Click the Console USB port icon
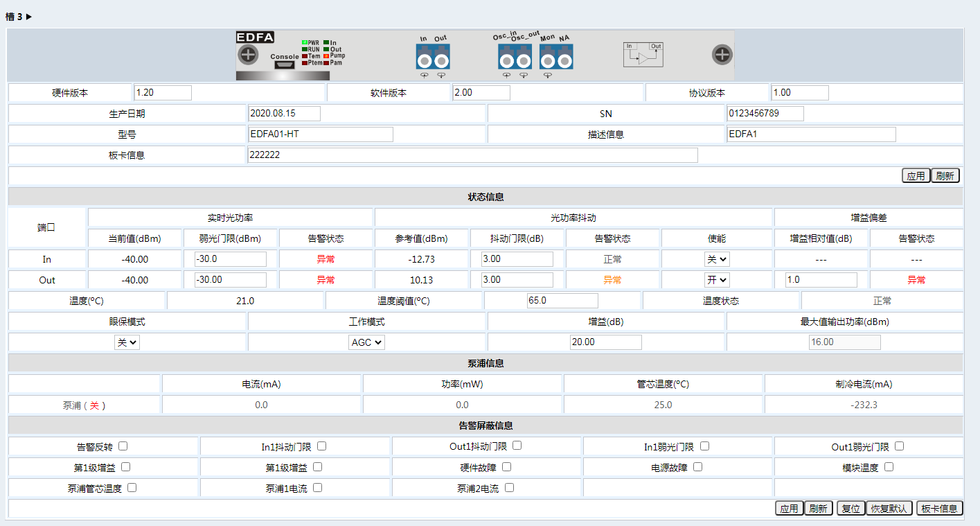This screenshot has width=980, height=526. pos(284,64)
